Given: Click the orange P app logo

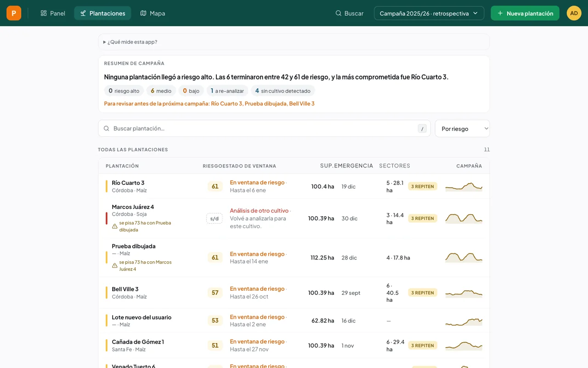Looking at the screenshot, I should coord(14,13).
